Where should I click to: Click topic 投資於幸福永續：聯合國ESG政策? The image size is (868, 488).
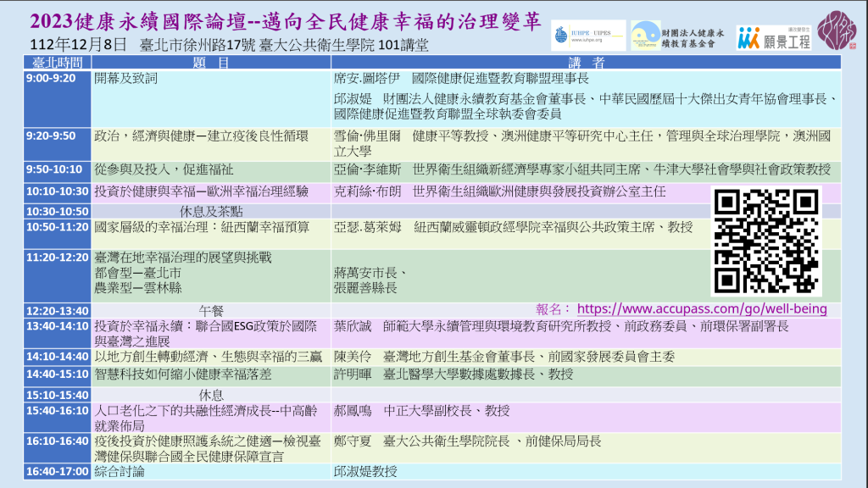(x=205, y=334)
